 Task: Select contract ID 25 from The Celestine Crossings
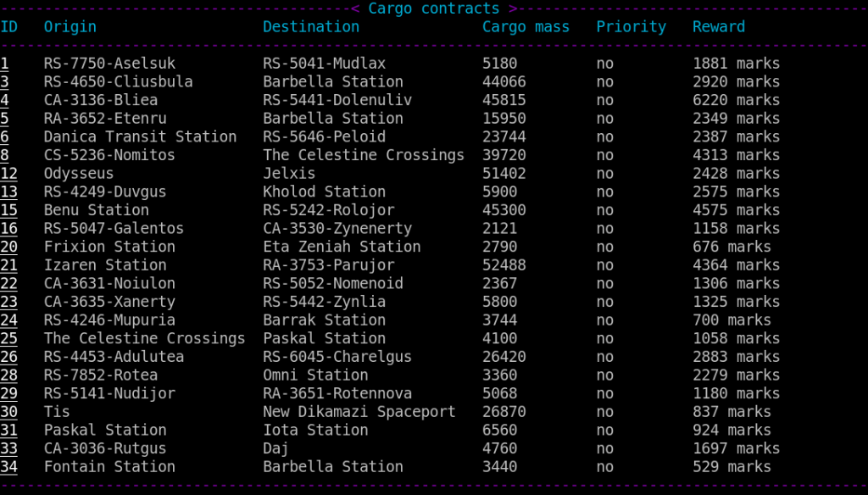[x=8, y=338]
